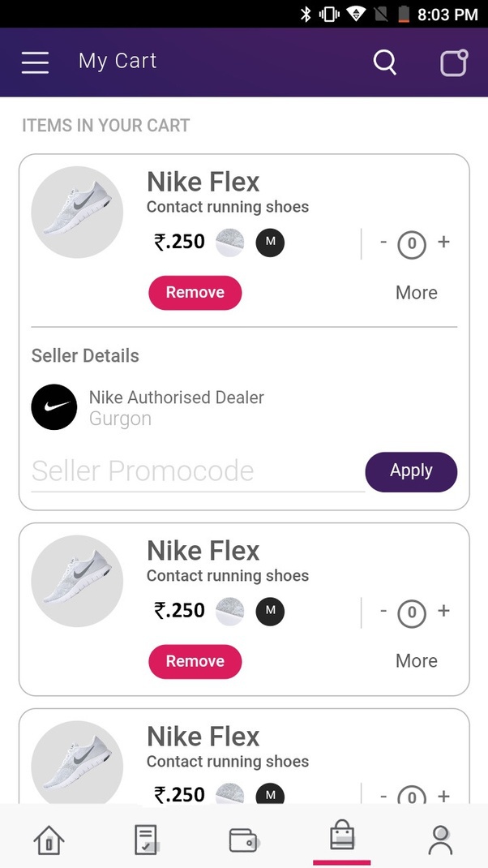Tap the Nike seller logo
Image resolution: width=488 pixels, height=868 pixels.
point(54,407)
